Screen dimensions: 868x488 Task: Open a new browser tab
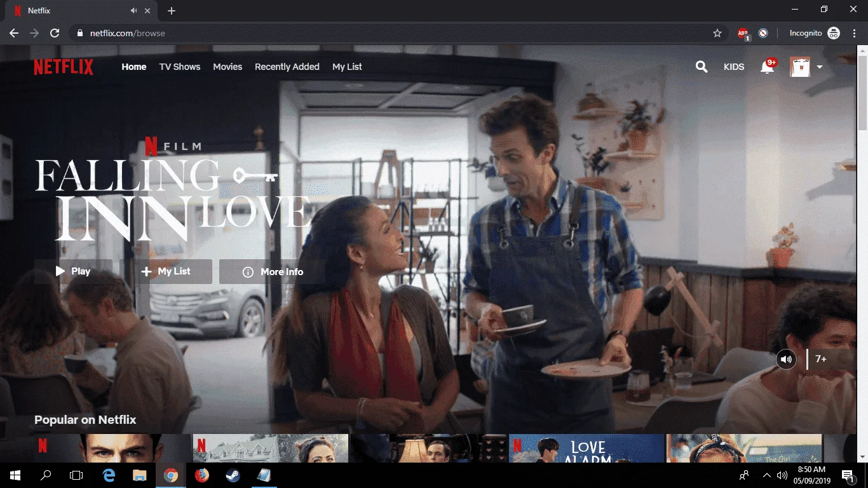tap(172, 11)
